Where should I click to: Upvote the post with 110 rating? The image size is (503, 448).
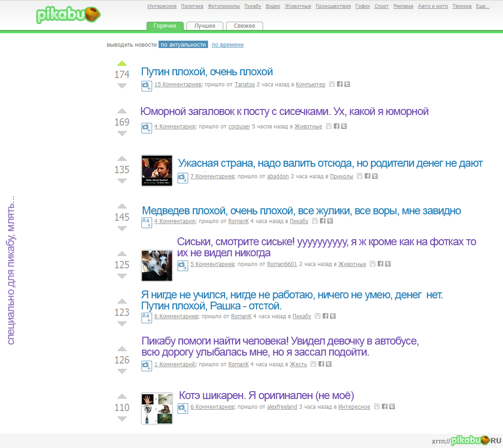(x=122, y=396)
